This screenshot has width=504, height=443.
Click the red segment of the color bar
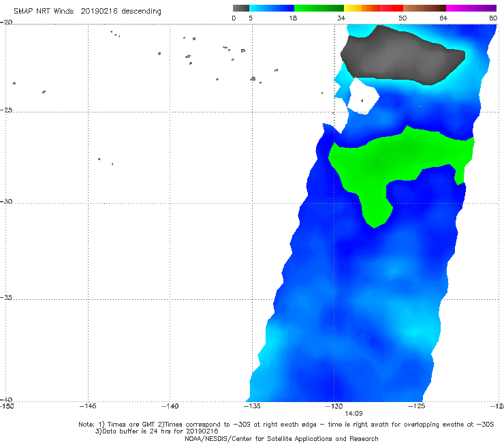point(391,8)
